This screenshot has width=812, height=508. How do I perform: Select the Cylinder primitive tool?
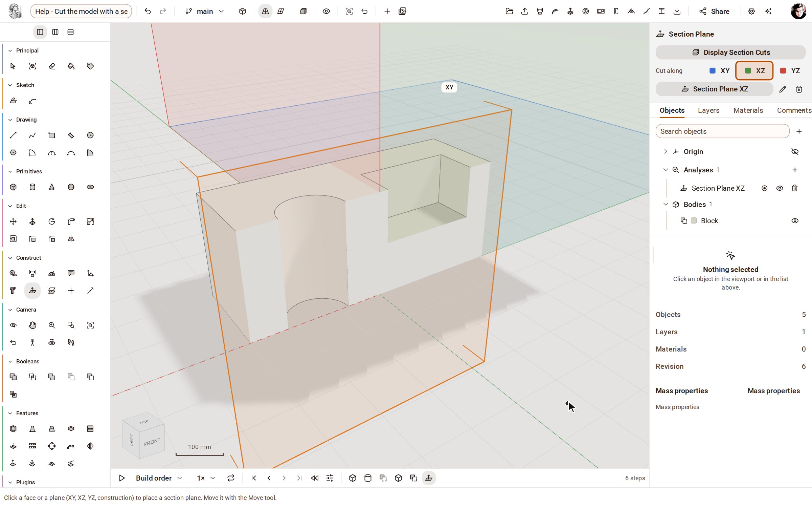pyautogui.click(x=32, y=187)
